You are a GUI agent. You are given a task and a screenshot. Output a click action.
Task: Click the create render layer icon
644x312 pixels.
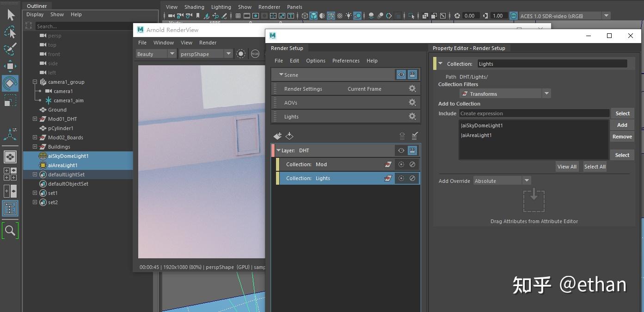click(277, 136)
